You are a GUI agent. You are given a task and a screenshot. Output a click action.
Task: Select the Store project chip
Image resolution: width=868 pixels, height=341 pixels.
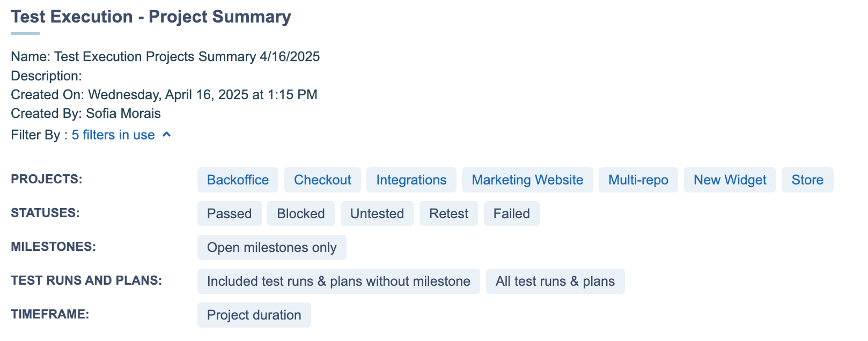[807, 180]
